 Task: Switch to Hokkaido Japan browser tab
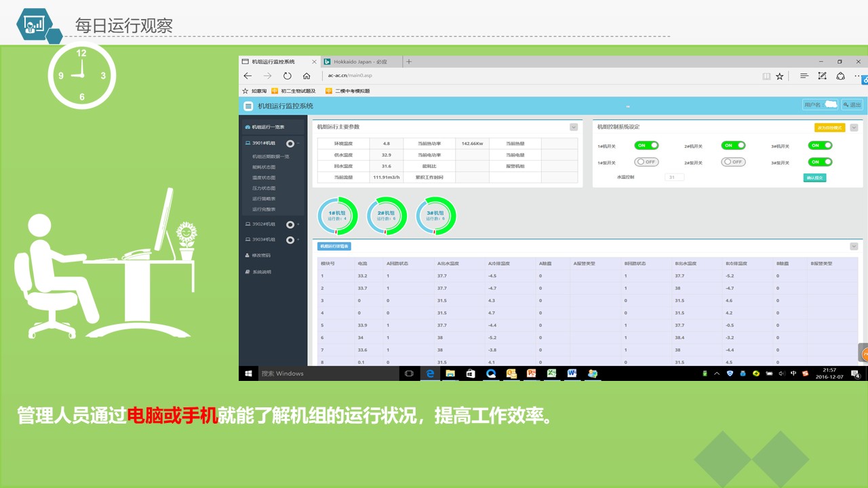point(359,62)
